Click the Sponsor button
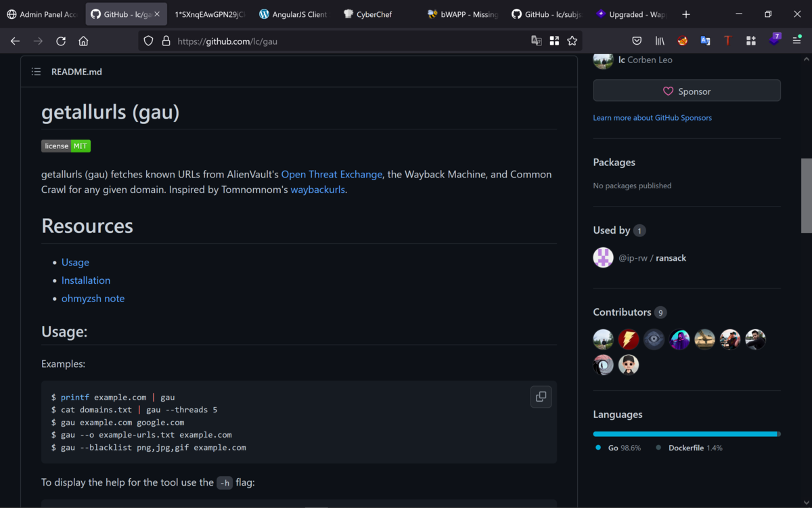This screenshot has height=508, width=812. (687, 91)
